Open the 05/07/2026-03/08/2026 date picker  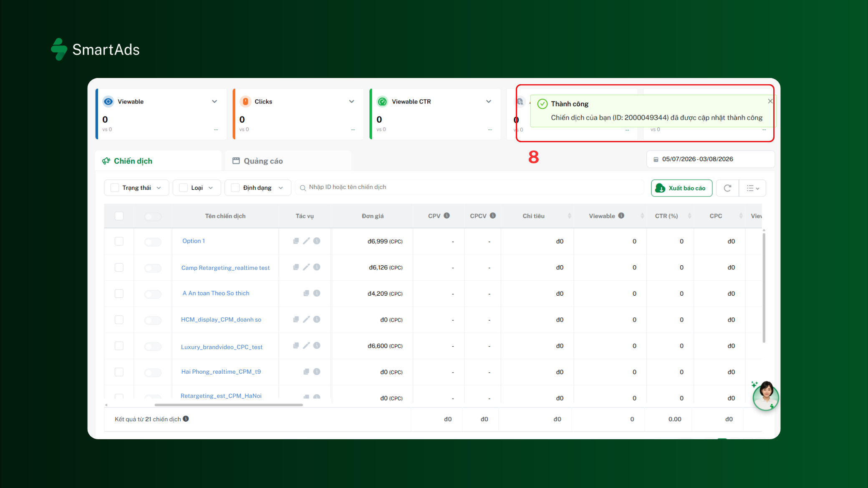710,159
